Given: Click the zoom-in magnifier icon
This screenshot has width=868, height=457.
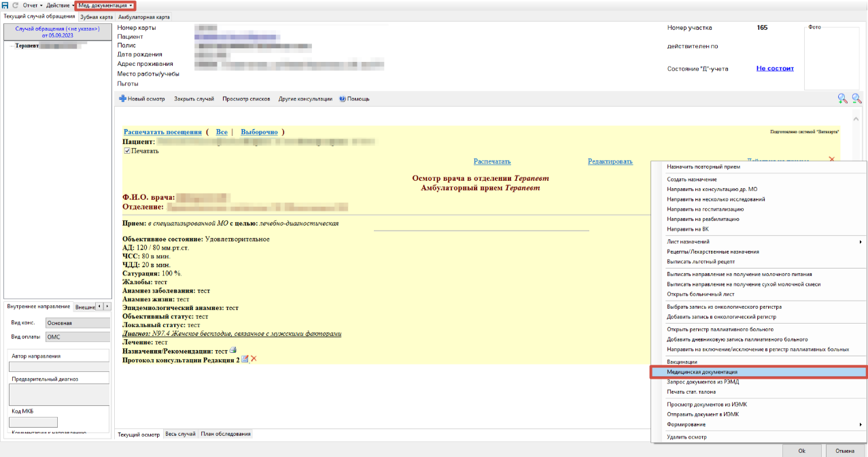Looking at the screenshot, I should [x=842, y=99].
